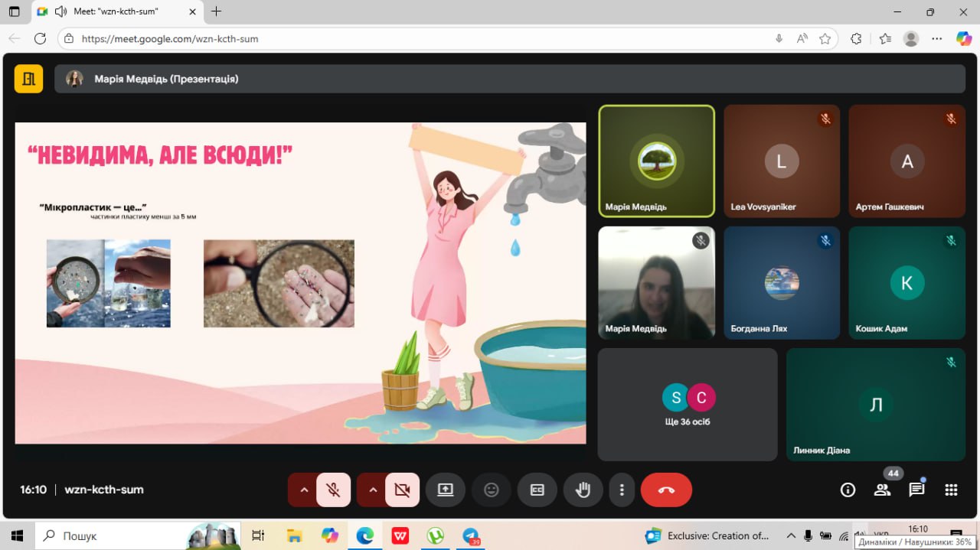
Task: Open Telegram from the taskbar
Action: (x=470, y=536)
